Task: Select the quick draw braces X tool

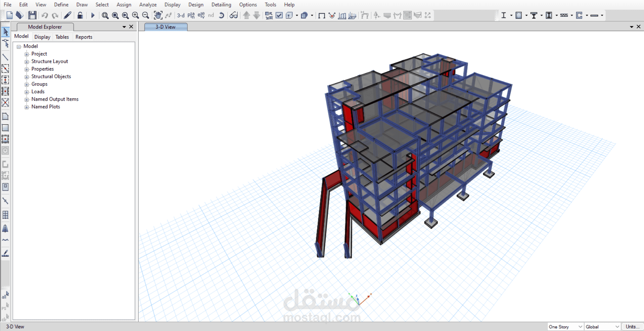Action: [5, 102]
